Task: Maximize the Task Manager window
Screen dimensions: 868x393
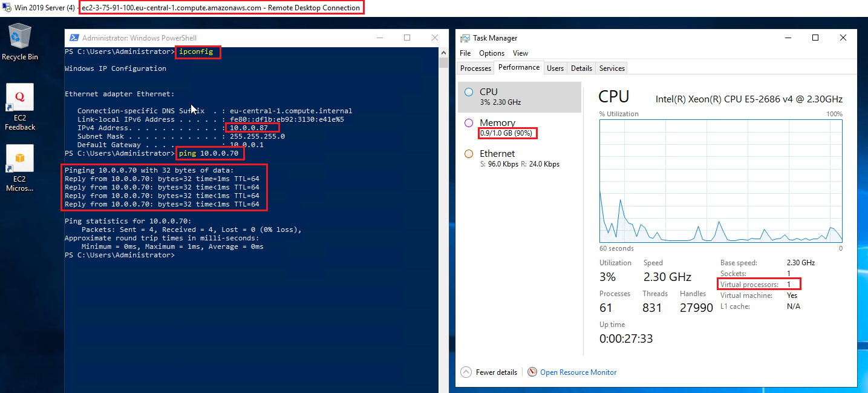Action: 815,38
